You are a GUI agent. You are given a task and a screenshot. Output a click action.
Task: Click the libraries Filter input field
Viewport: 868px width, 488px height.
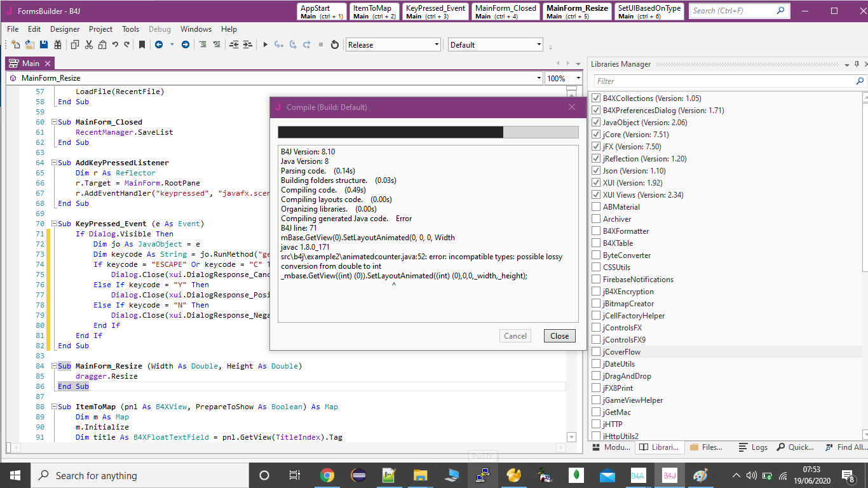pyautogui.click(x=724, y=81)
